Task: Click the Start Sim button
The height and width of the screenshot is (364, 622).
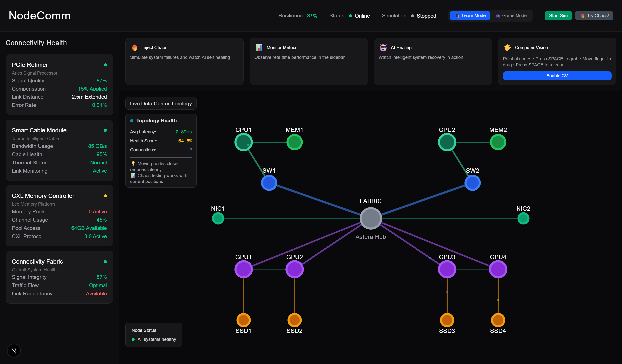Action: coord(558,16)
